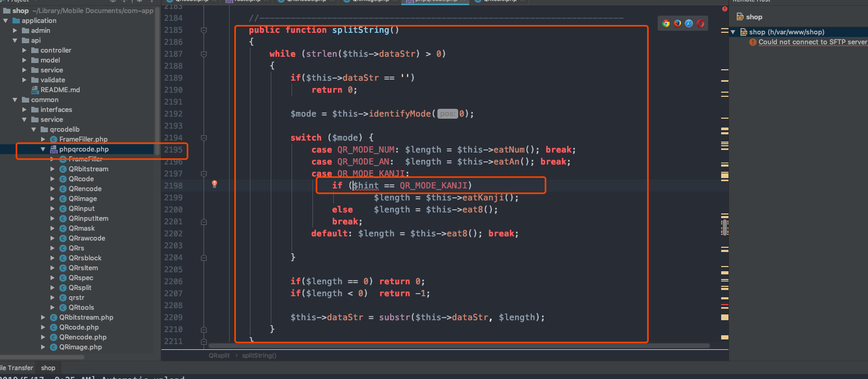The height and width of the screenshot is (379, 868).
Task: Collapse the common folder
Action: pyautogui.click(x=15, y=100)
